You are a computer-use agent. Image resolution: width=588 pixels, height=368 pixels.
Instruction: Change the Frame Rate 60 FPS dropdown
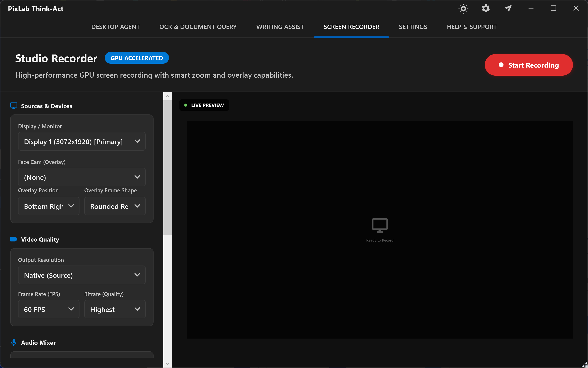coord(49,309)
